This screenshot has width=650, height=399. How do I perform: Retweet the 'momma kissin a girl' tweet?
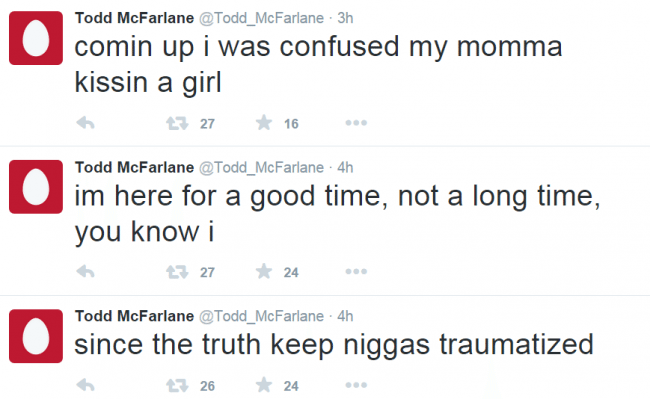point(177,123)
